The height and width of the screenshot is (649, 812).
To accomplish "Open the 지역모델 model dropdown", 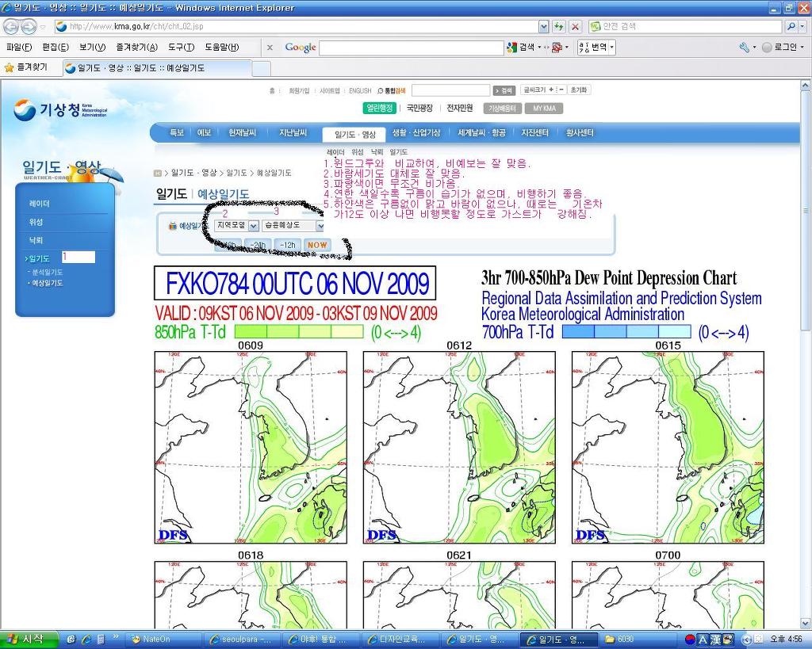I will 253,226.
